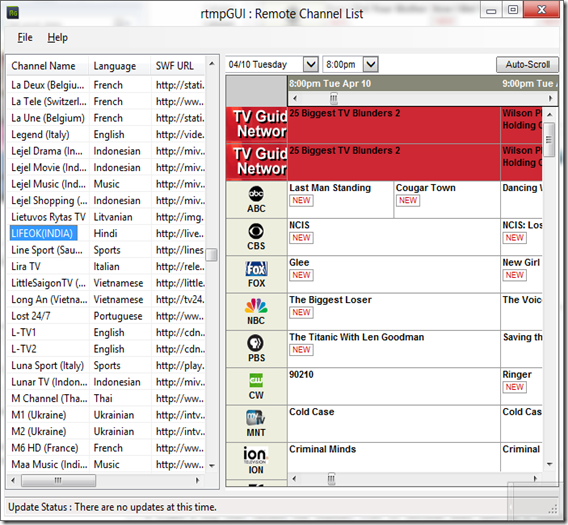Click the 8:00pm Tue Apr 10 time header
This screenshot has height=525, width=568.
[x=330, y=84]
